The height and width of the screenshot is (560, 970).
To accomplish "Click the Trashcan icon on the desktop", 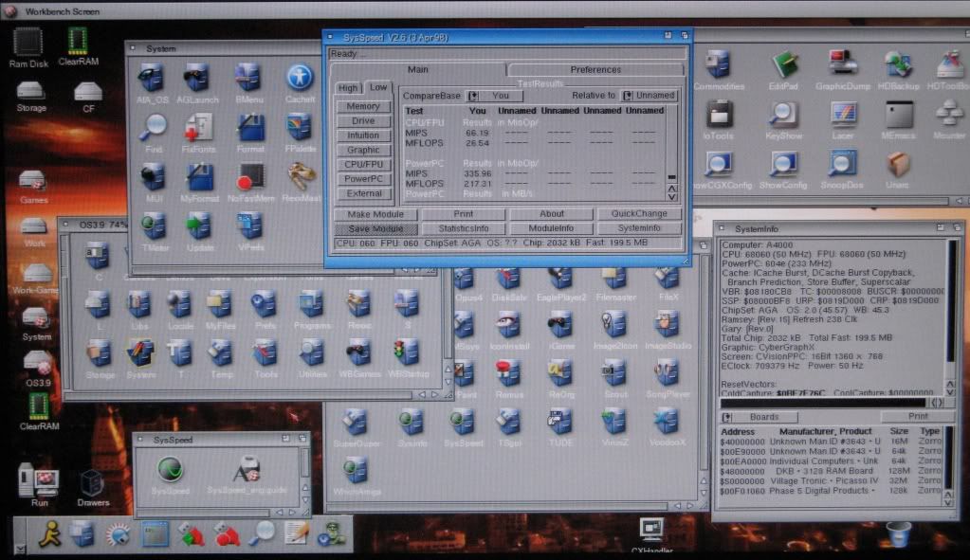I will (897, 535).
